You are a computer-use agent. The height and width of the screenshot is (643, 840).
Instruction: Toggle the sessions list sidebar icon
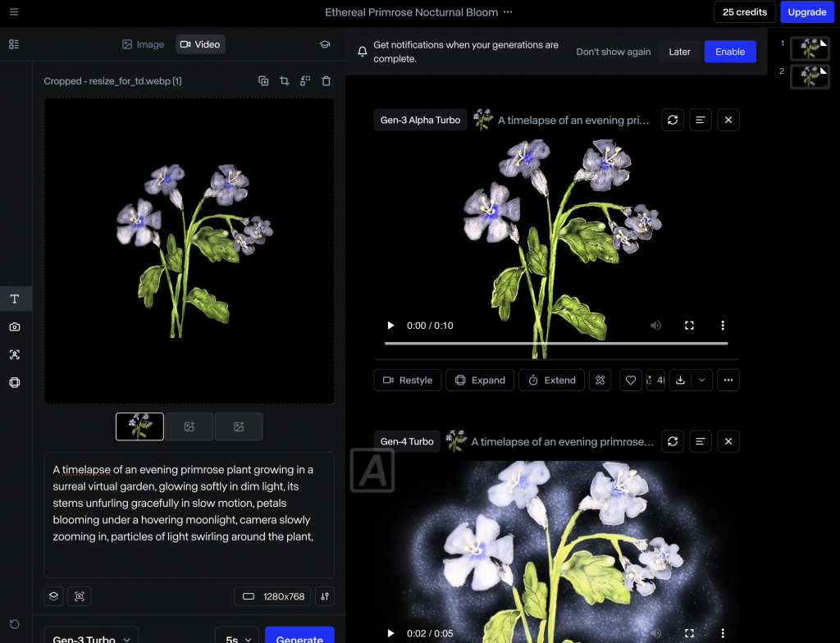click(x=14, y=44)
